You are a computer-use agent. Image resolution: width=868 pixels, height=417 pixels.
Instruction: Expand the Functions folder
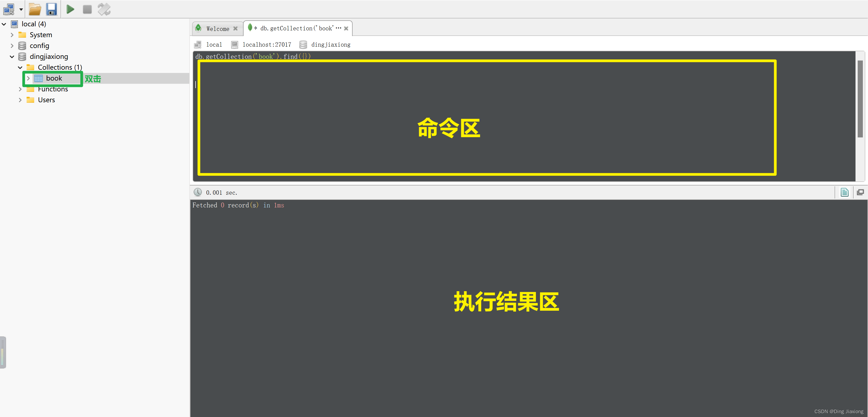coord(20,89)
